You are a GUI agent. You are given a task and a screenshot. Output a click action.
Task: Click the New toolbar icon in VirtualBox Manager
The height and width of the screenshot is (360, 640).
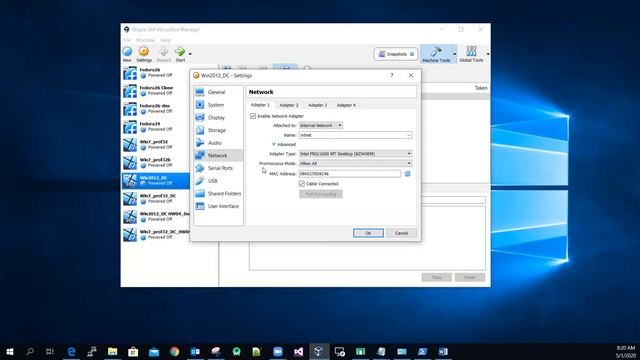coord(127,54)
